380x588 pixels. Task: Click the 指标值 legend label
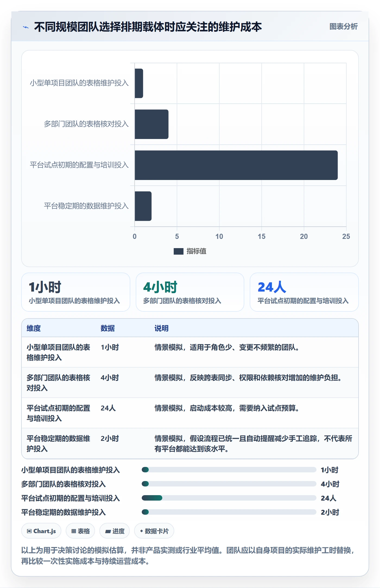coord(196,251)
